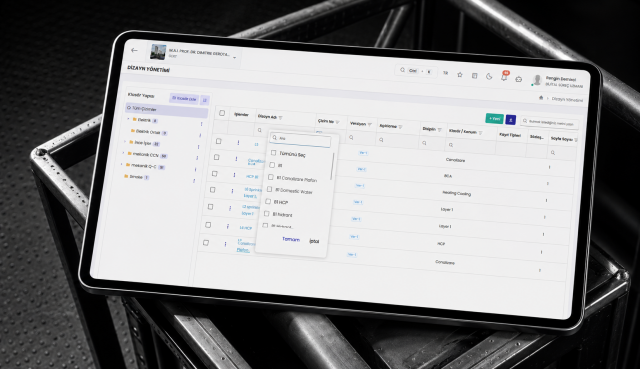The height and width of the screenshot is (369, 640).
Task: Click the BCA folder cell text
Action: pos(448,176)
